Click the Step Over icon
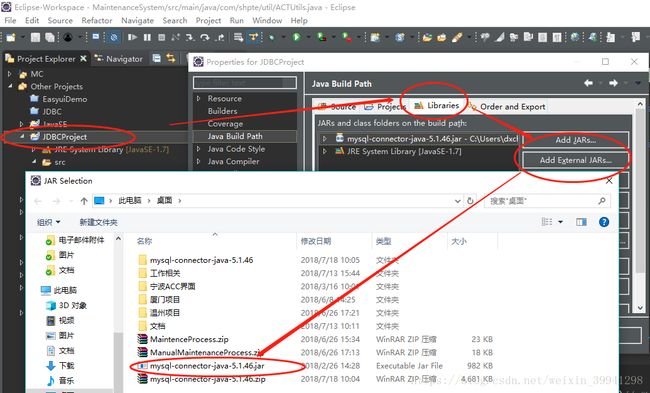 (x=205, y=38)
